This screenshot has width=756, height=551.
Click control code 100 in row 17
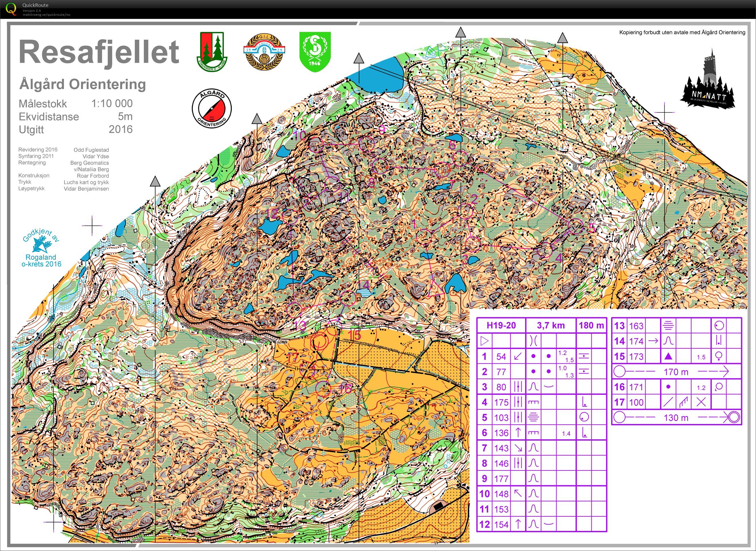click(x=636, y=402)
